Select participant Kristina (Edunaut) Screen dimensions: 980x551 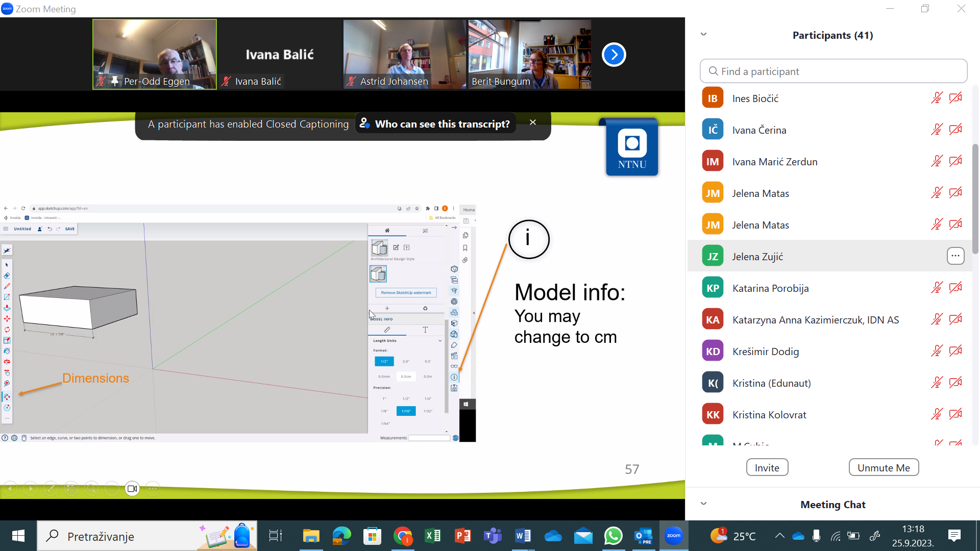pos(829,383)
